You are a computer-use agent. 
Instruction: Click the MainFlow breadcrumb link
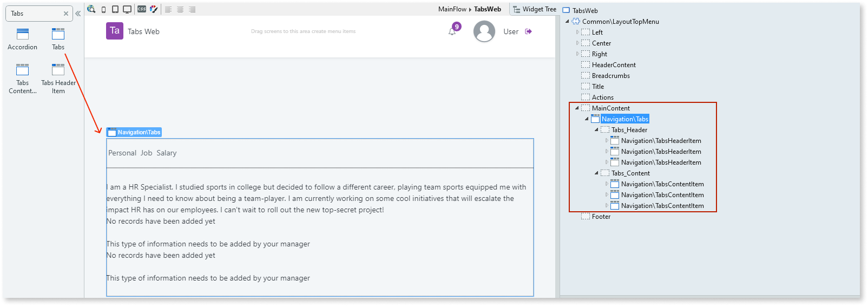coord(452,9)
